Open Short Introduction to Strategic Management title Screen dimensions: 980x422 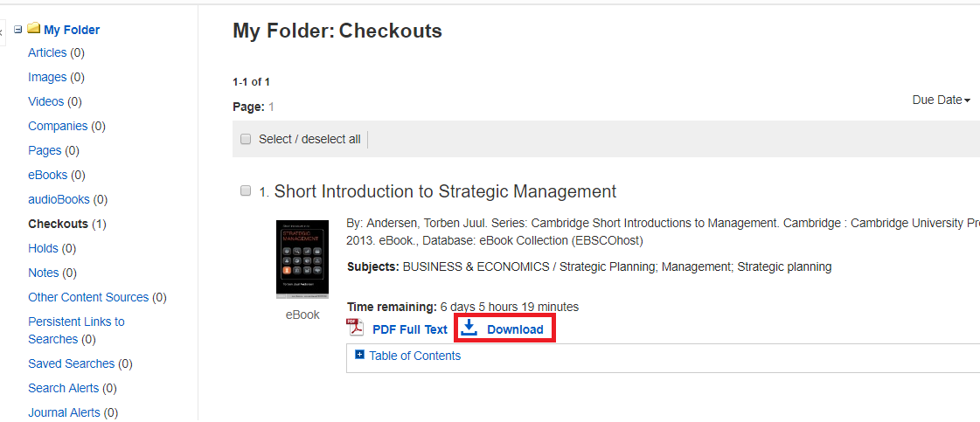coord(445,191)
